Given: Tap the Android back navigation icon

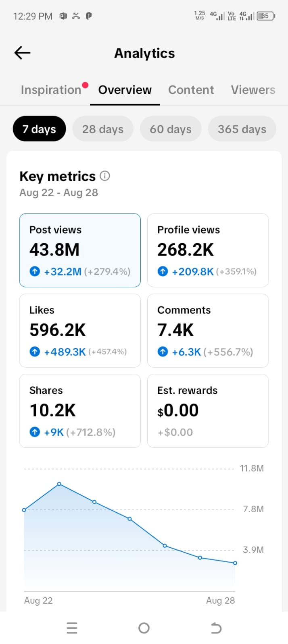Looking at the screenshot, I should click(x=216, y=628).
